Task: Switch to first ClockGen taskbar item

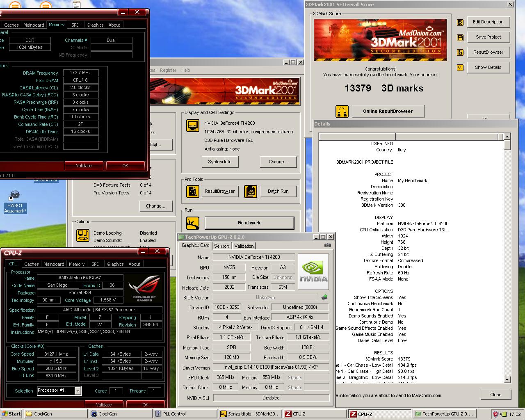Action: tap(55, 414)
